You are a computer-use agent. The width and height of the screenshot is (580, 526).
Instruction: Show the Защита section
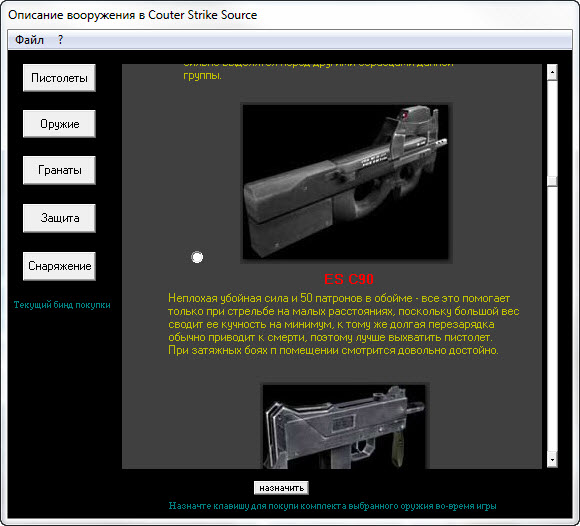[59, 218]
